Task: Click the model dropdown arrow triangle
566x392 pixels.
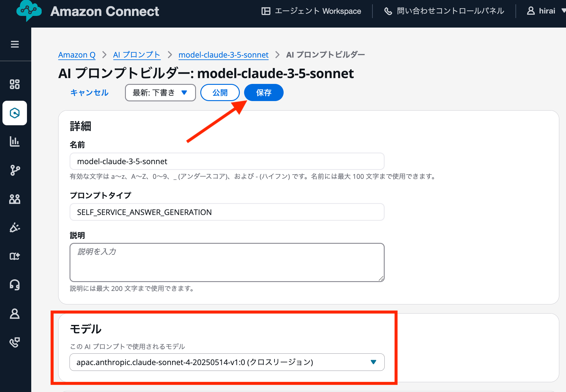Action: click(x=373, y=362)
